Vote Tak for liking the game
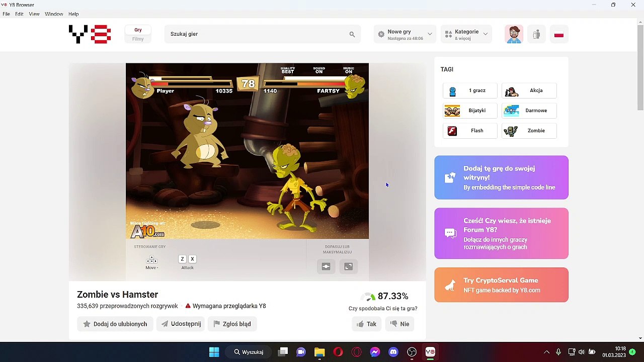 [367, 324]
